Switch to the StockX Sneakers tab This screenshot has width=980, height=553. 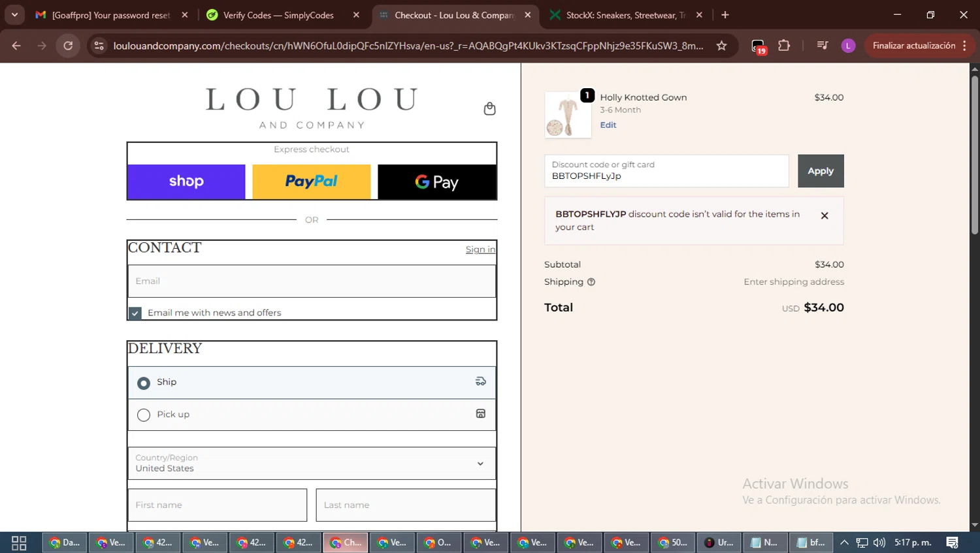coord(626,15)
